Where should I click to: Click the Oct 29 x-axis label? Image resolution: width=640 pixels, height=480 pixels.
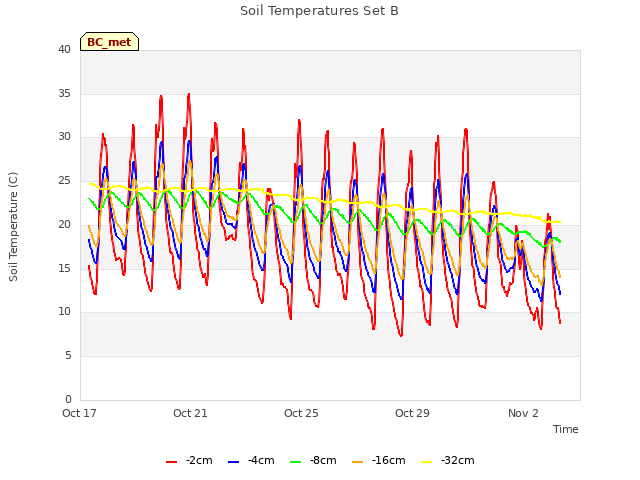click(x=412, y=413)
